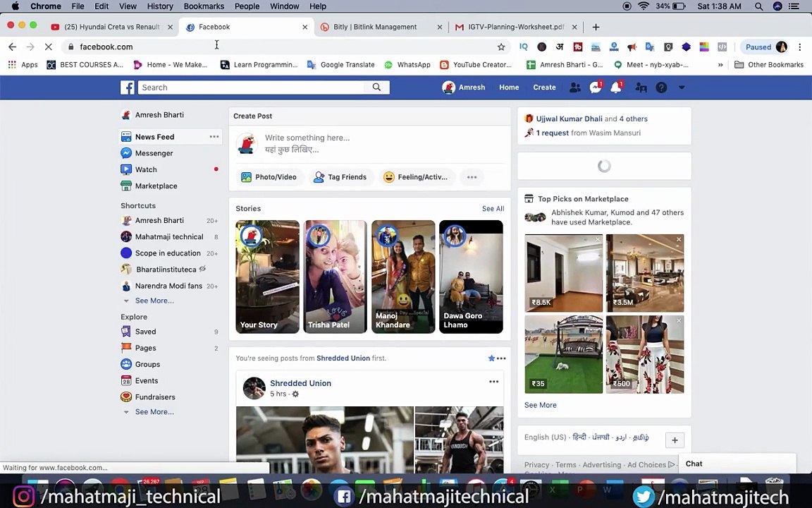The width and height of the screenshot is (812, 508).
Task: Go back in browser history
Action: coord(13,47)
